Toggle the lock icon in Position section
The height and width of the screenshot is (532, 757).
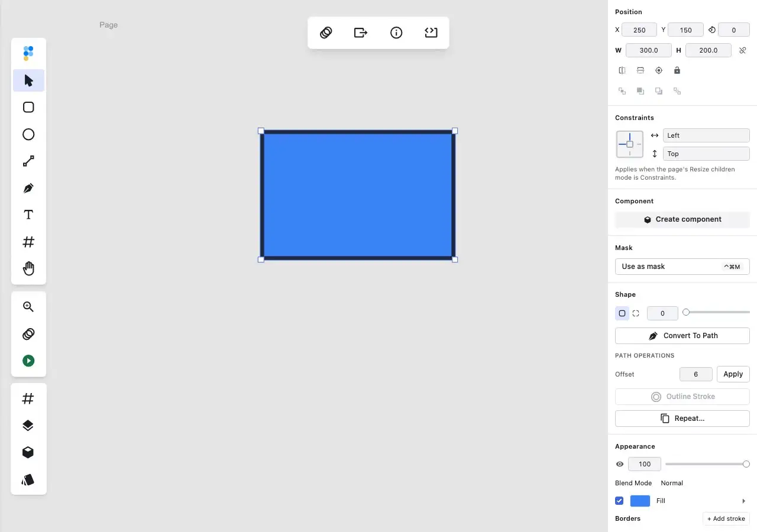[x=677, y=70]
